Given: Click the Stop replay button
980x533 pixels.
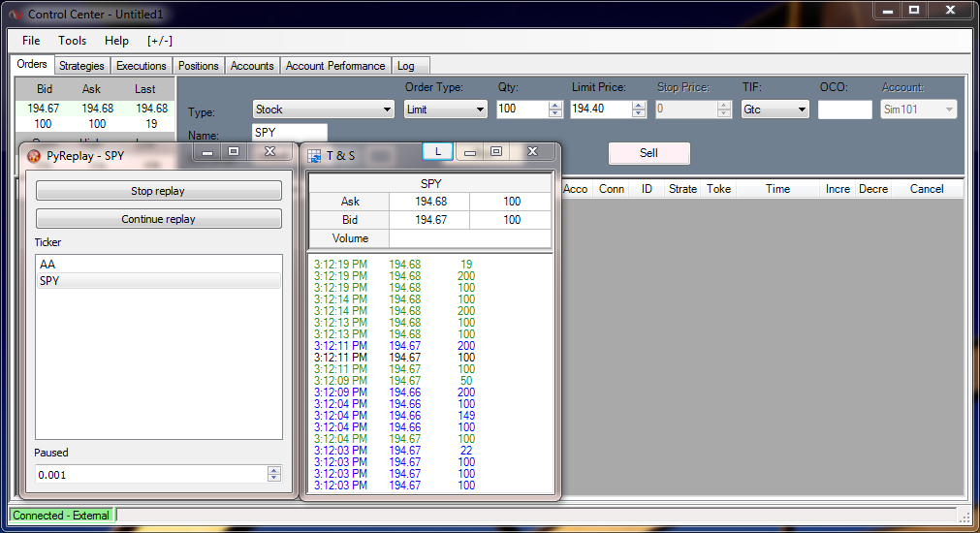Looking at the screenshot, I should click(158, 191).
